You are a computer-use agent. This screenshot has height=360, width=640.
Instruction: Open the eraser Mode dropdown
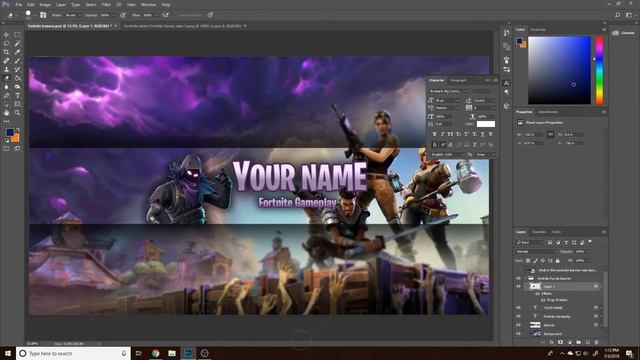click(x=72, y=15)
